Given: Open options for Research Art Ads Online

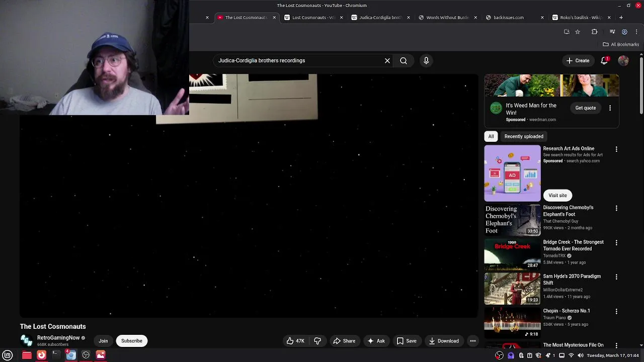Looking at the screenshot, I should 616,149.
